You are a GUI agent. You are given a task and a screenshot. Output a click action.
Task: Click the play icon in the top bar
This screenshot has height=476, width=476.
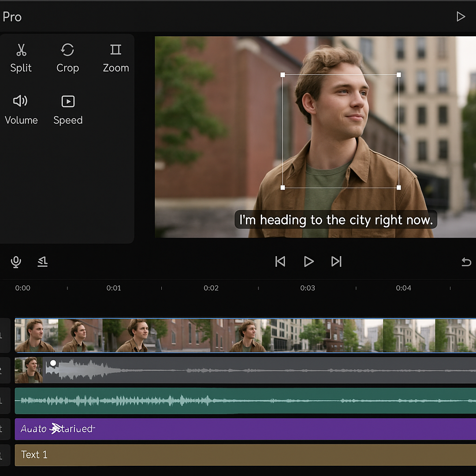pos(461,16)
